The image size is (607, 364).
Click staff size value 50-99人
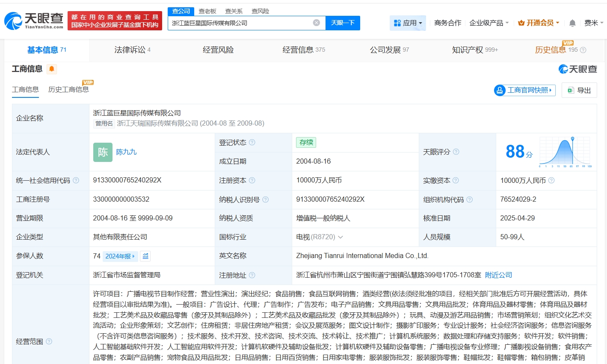tap(512, 237)
